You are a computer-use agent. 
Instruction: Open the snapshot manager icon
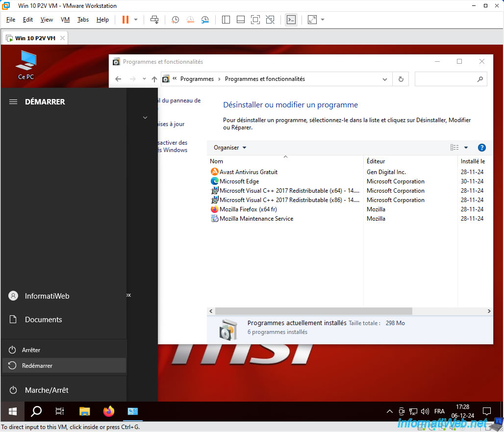click(x=205, y=20)
